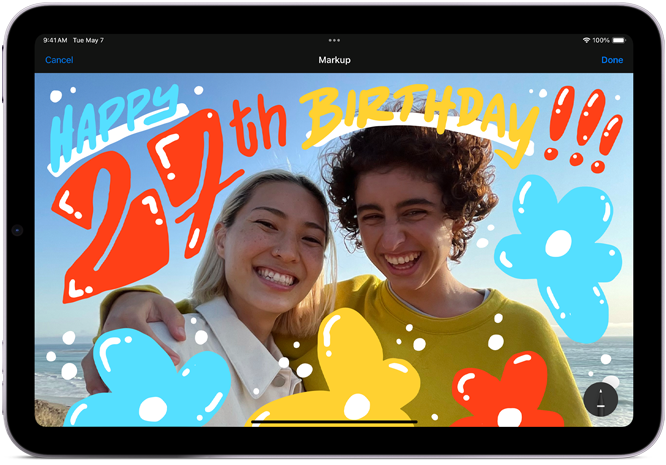Viewport: 666px width, 465px height.
Task: Tap the 9:41 AM clock
Action: point(56,40)
